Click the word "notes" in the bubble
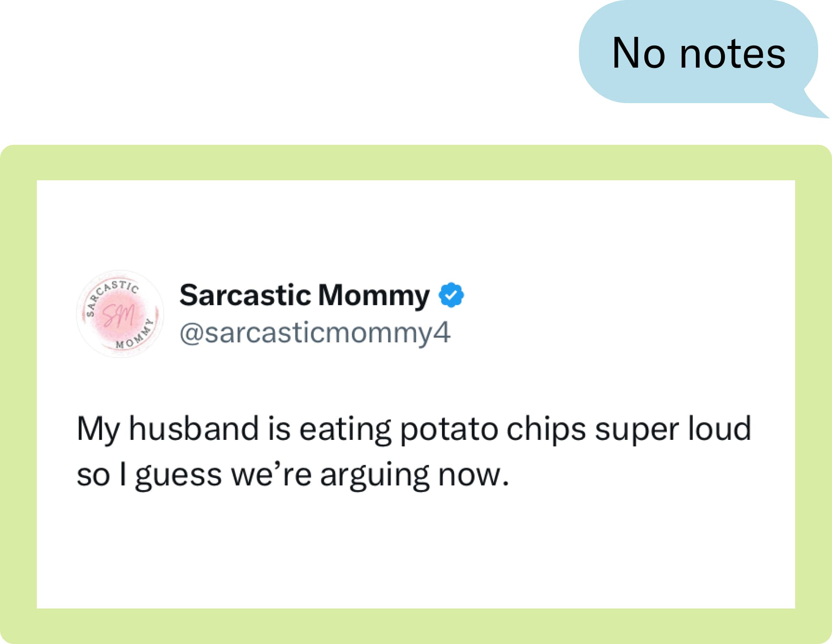832x644 pixels. point(732,53)
